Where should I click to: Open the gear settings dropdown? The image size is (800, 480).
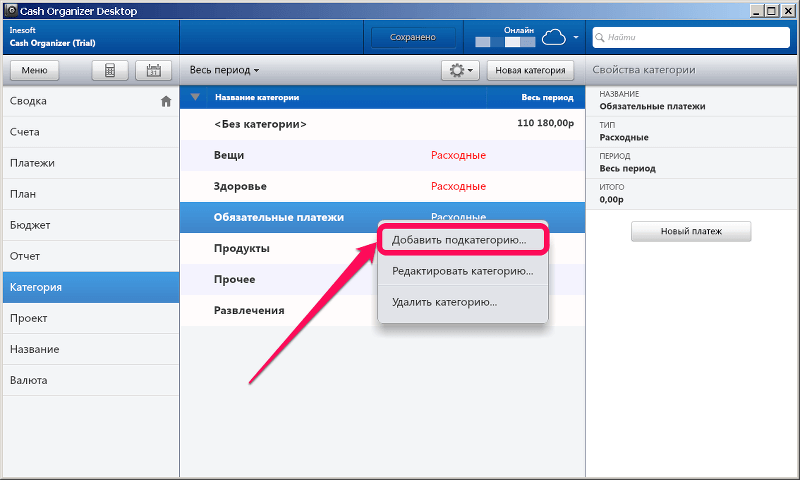pyautogui.click(x=460, y=70)
